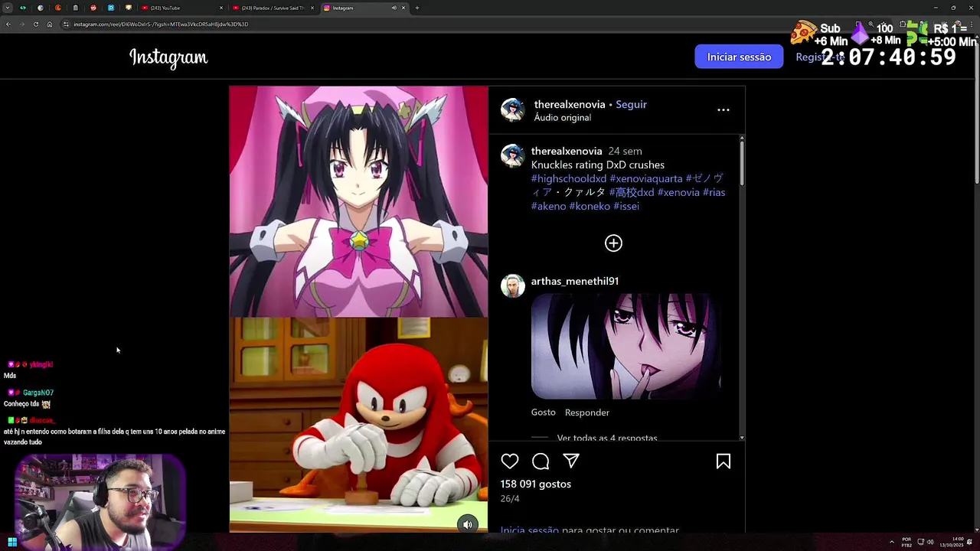The height and width of the screenshot is (551, 980).
Task: Switch to the (243) YouTube tab
Action: point(182,8)
